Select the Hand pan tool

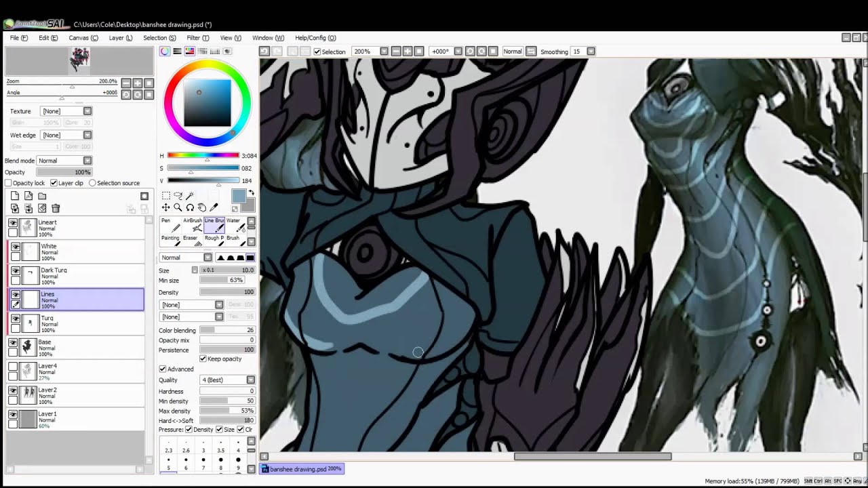202,207
